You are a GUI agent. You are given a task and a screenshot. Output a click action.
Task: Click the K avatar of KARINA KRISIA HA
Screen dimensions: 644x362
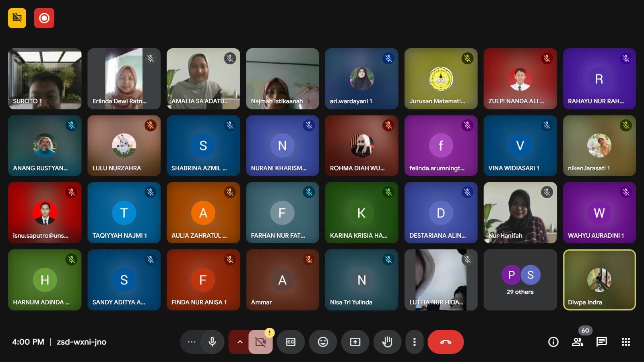click(361, 213)
